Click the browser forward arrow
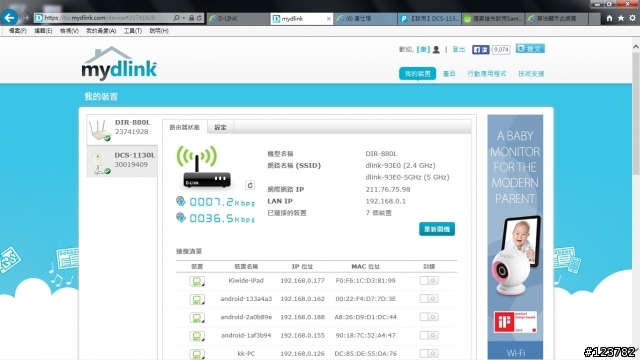 [25, 18]
